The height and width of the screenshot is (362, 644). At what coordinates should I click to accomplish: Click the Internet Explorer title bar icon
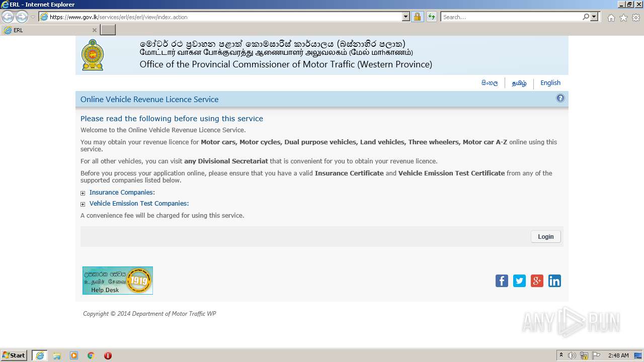5,5
